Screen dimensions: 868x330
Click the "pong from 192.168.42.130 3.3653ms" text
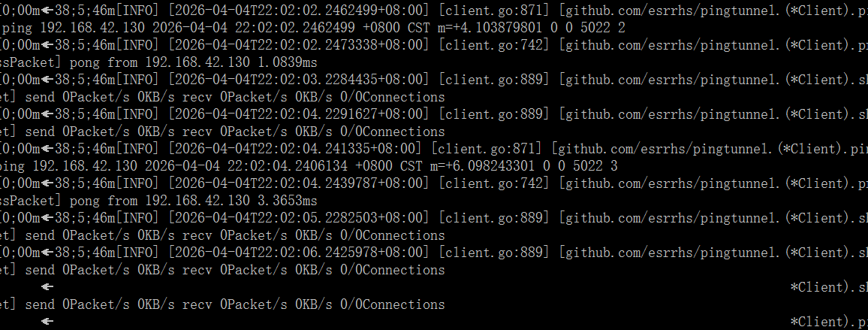pos(193,201)
